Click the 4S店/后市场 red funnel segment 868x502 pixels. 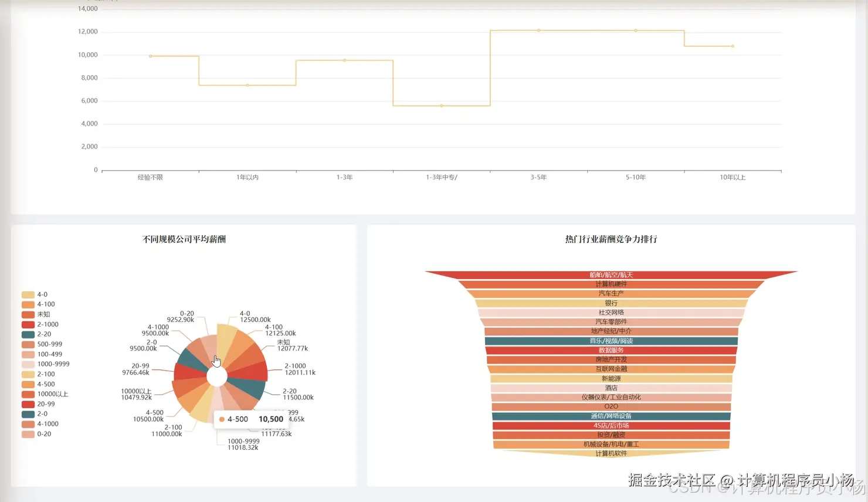pos(611,425)
